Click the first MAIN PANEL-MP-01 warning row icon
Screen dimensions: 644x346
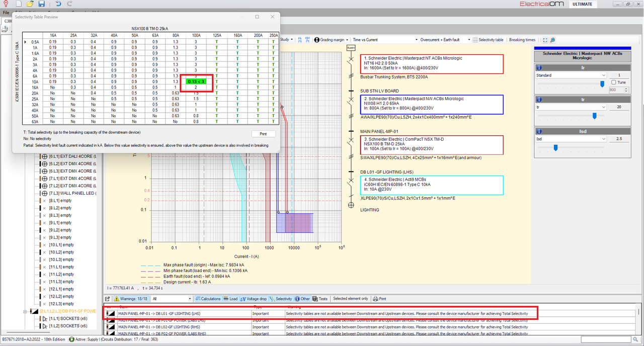111,314
